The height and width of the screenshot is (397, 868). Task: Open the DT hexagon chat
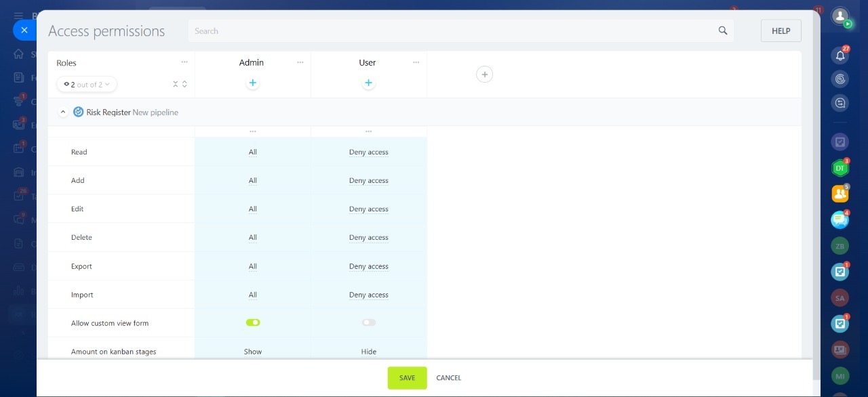(x=840, y=167)
